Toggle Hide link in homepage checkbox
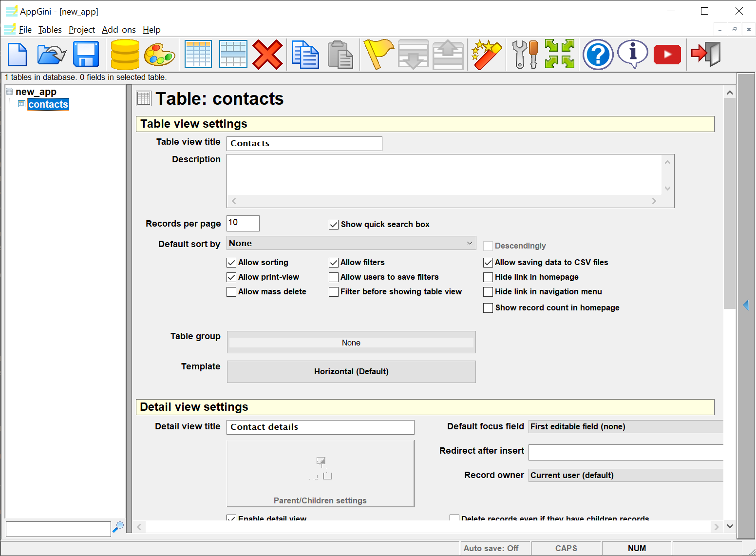Screen dimensions: 756x556 pyautogui.click(x=488, y=277)
